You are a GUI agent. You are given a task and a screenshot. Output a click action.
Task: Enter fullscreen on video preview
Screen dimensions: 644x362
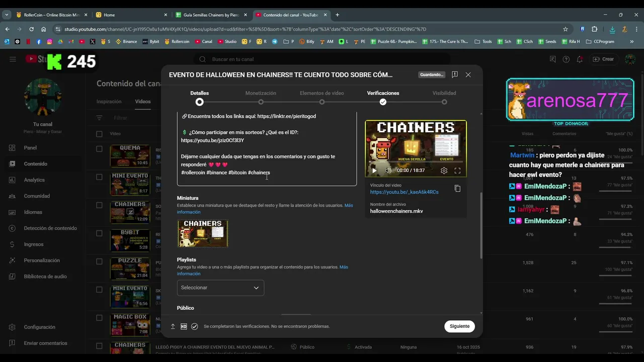tap(457, 170)
